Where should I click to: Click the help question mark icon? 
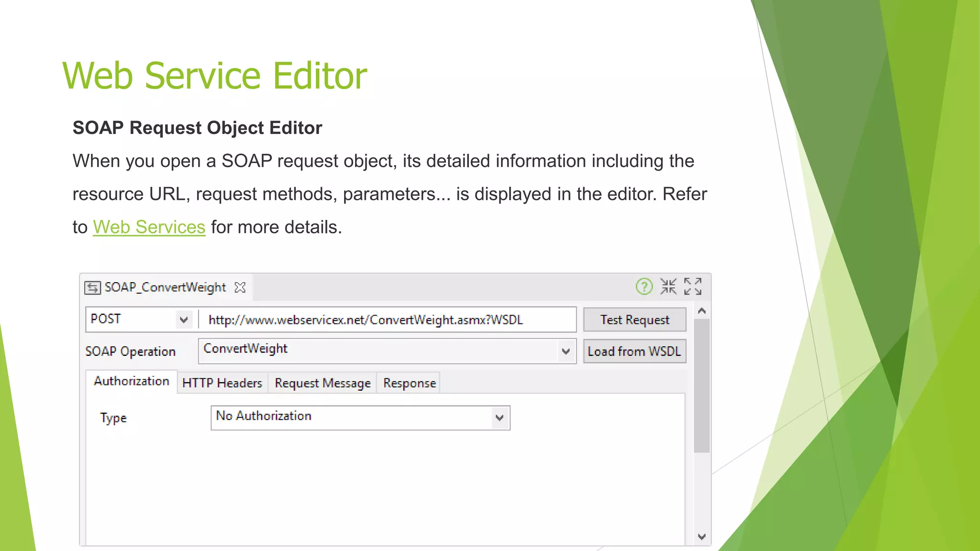point(644,287)
